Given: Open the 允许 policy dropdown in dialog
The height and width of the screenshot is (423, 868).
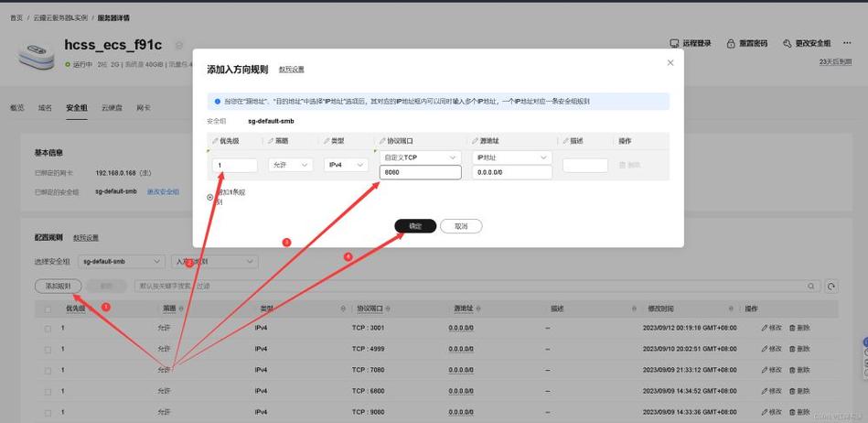Looking at the screenshot, I should click(x=291, y=165).
